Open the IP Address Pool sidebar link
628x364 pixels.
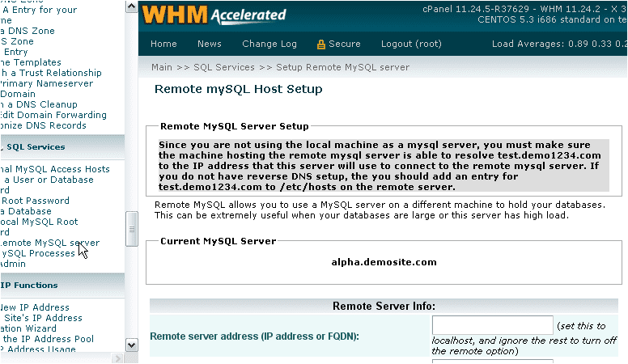tap(47, 339)
